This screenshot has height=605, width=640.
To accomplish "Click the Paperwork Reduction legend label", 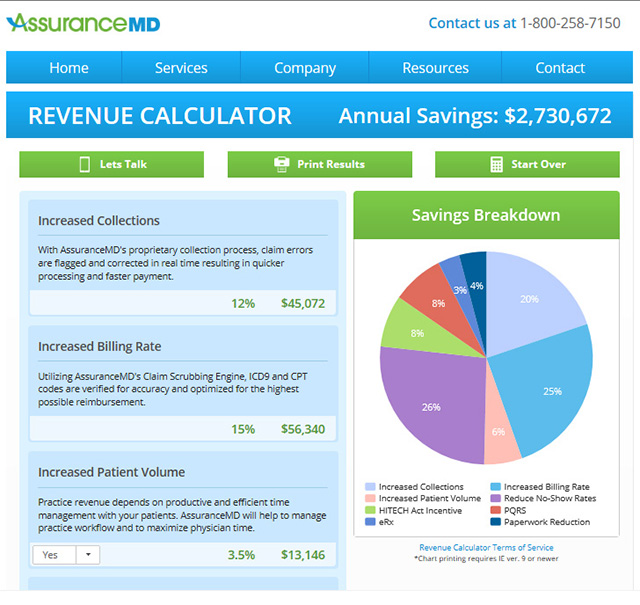I will [x=547, y=522].
